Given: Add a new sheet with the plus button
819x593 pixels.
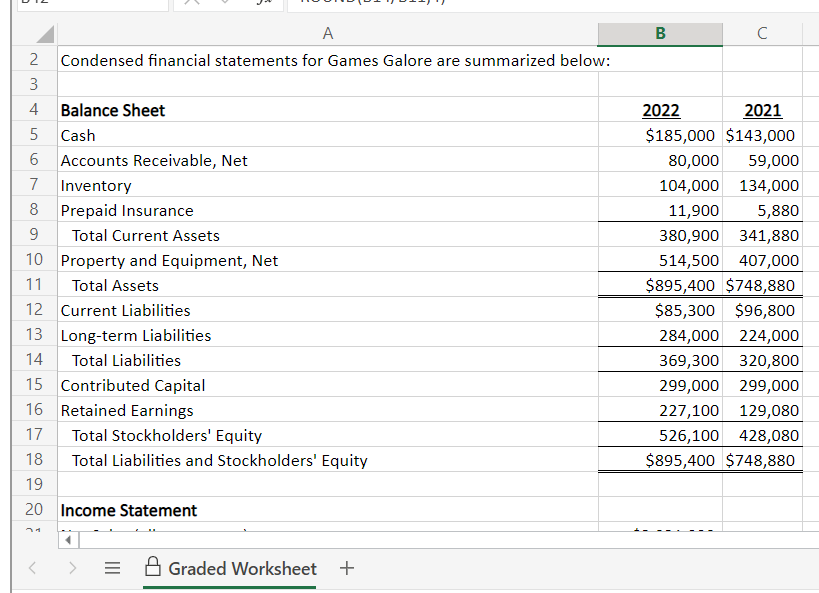Looking at the screenshot, I should (x=346, y=568).
